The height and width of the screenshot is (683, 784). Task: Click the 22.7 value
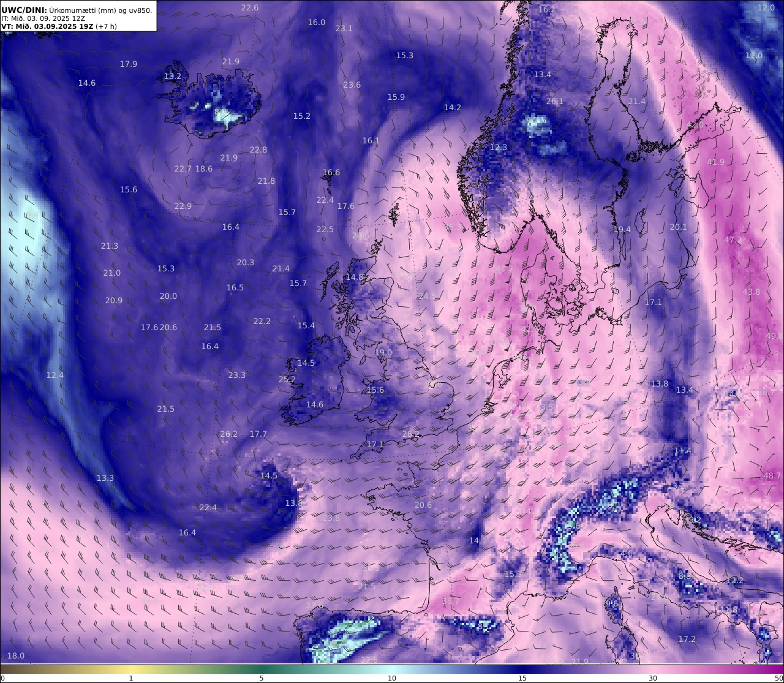[x=183, y=169]
